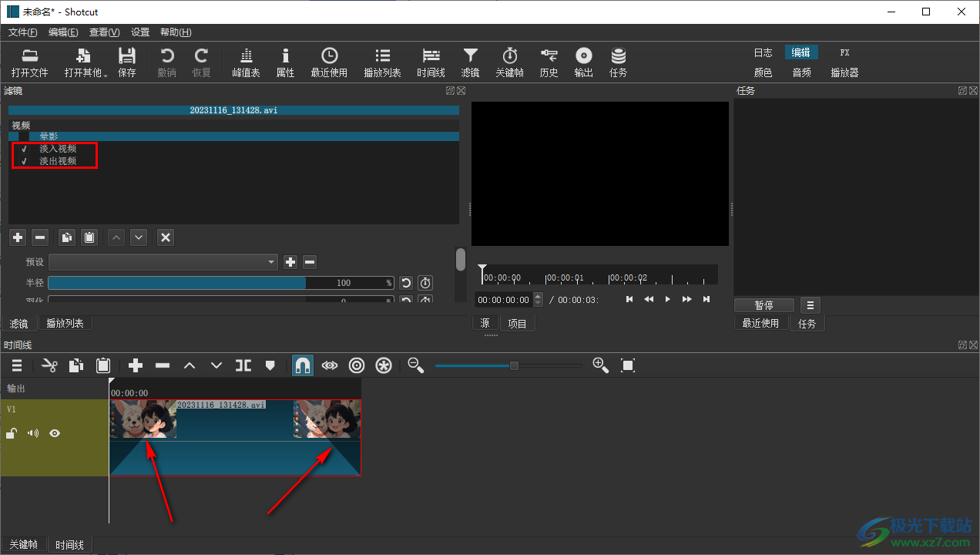Click the player timecode stepper arrows

pyautogui.click(x=539, y=300)
